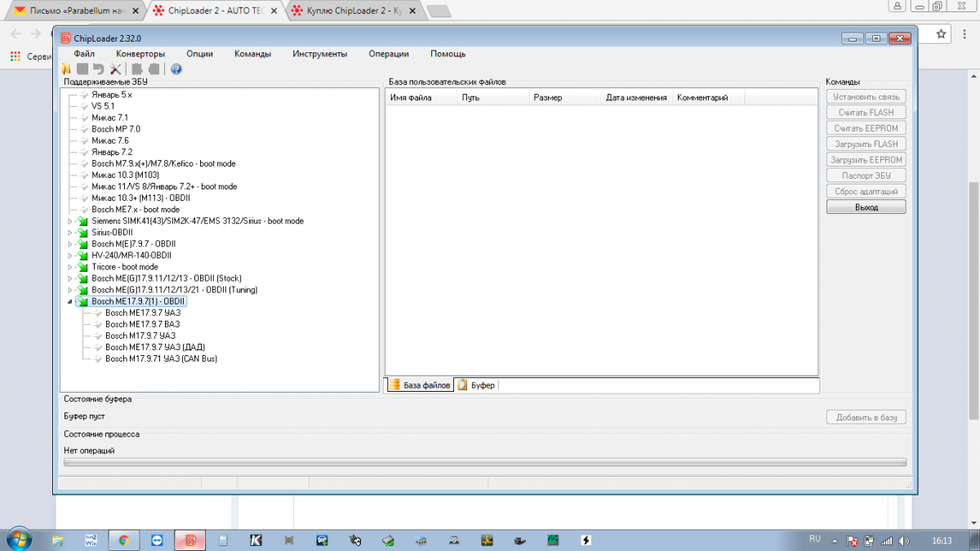Click the Дата изменения column header

pos(638,98)
